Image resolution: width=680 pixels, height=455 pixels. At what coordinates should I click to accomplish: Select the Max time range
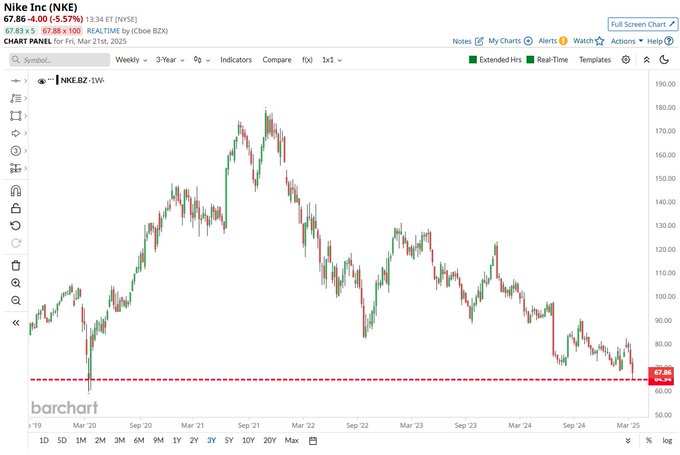(291, 441)
